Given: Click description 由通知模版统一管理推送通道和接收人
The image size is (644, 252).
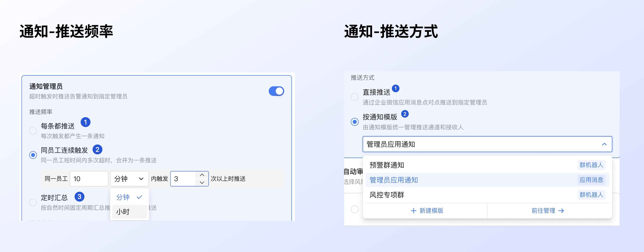Looking at the screenshot, I should coord(413,127).
